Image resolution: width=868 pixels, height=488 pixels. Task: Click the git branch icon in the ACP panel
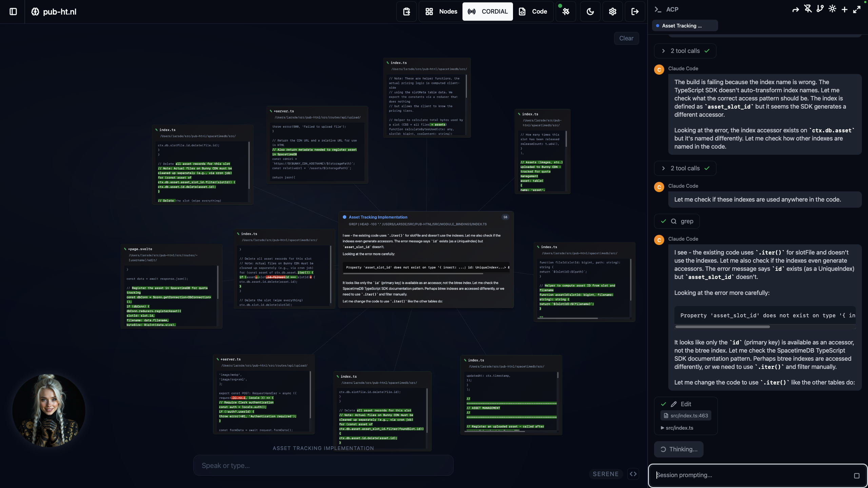pos(820,9)
